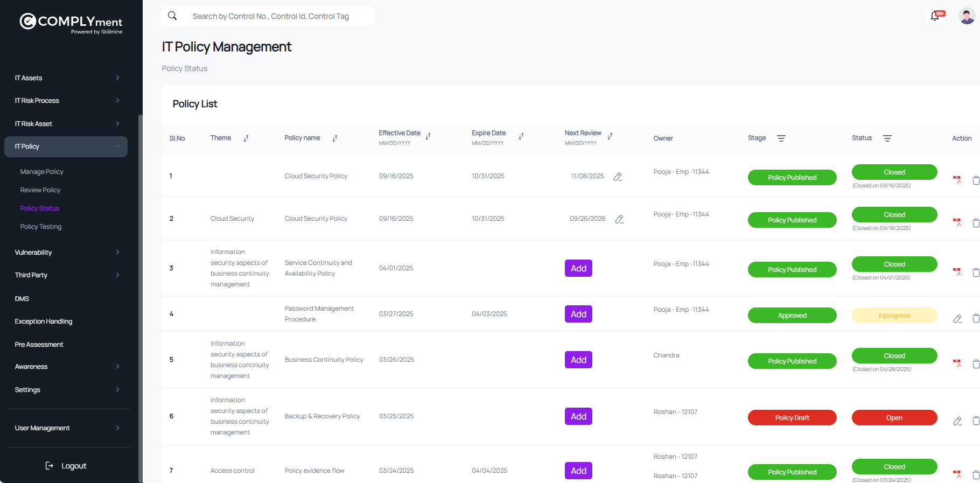This screenshot has width=980, height=483.
Task: Click expire date 04/03/2025
Action: [x=489, y=314]
